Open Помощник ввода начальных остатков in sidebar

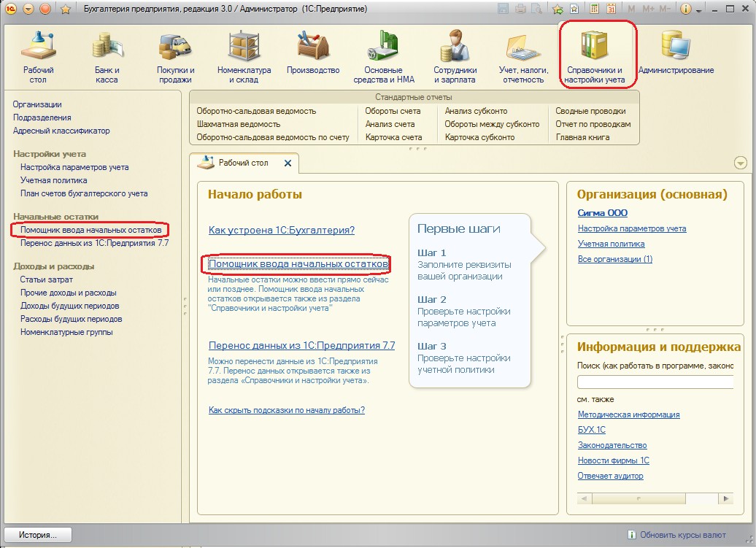pyautogui.click(x=90, y=230)
